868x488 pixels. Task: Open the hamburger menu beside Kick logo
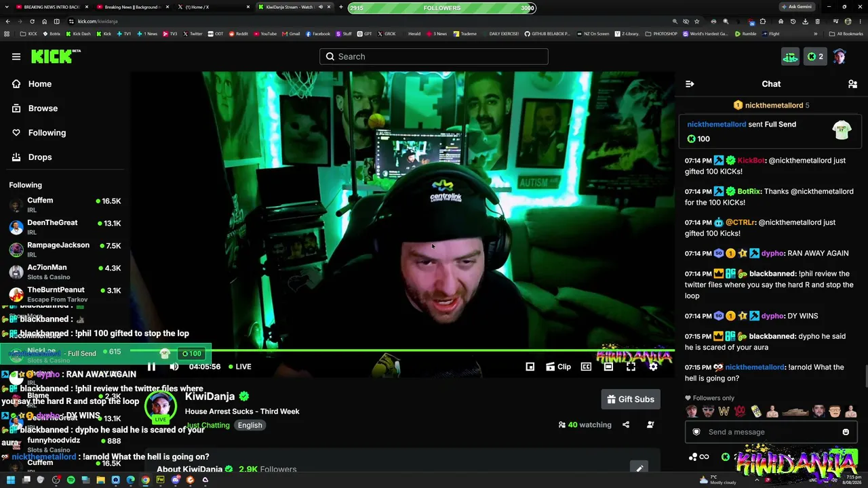[x=16, y=57]
